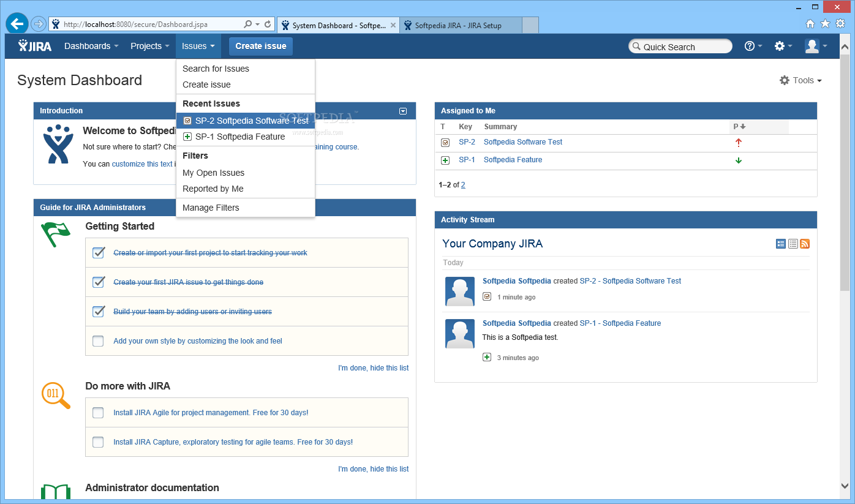Open the administration gear menu
This screenshot has height=504, width=855.
point(783,46)
